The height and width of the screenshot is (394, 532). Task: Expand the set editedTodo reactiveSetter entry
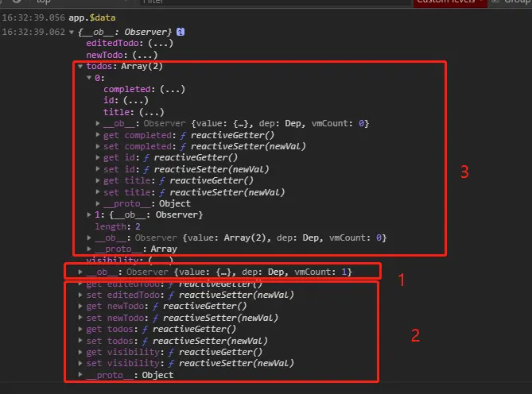(80, 295)
